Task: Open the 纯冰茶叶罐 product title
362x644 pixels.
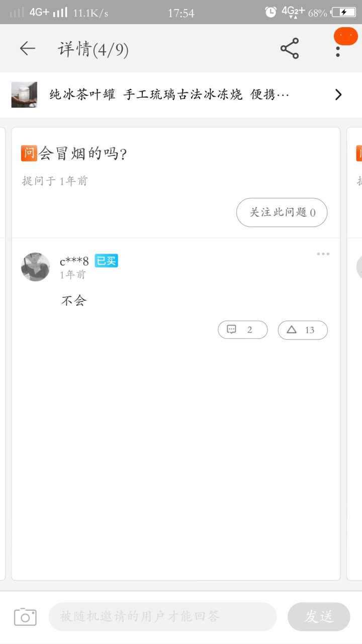Action: [169, 95]
